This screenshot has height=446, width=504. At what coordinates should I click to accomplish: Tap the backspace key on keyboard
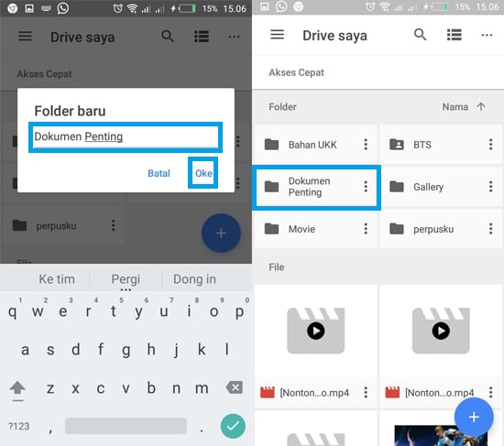click(x=235, y=387)
